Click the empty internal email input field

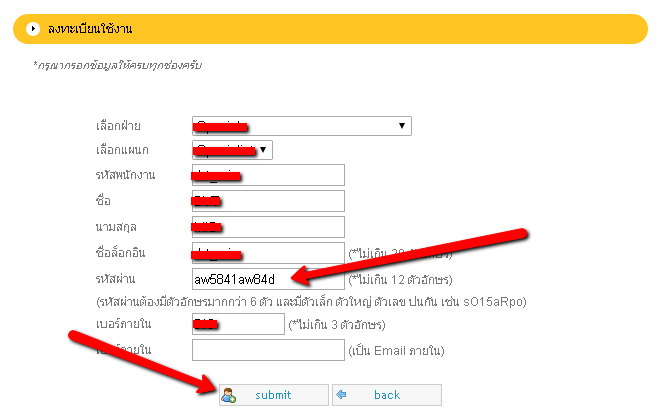(267, 350)
